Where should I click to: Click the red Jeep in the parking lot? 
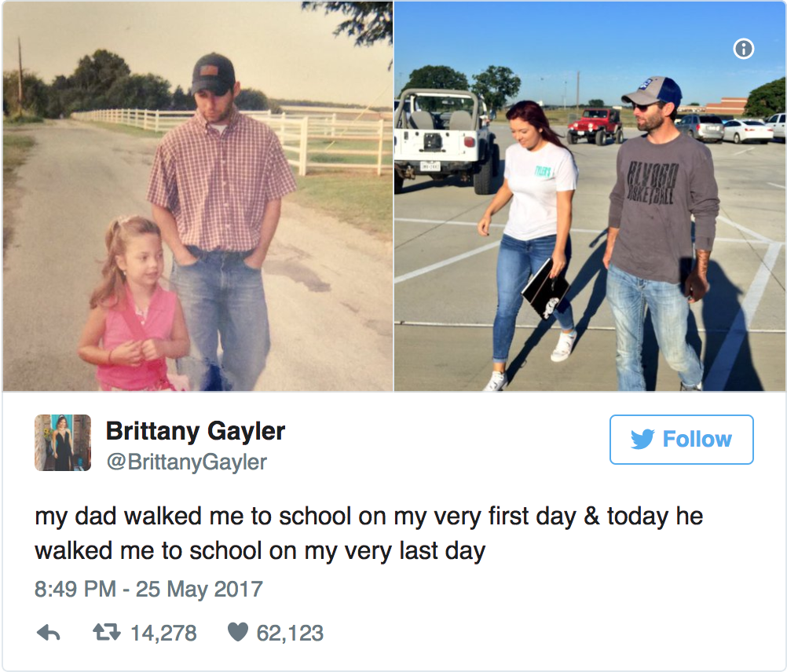pos(595,125)
